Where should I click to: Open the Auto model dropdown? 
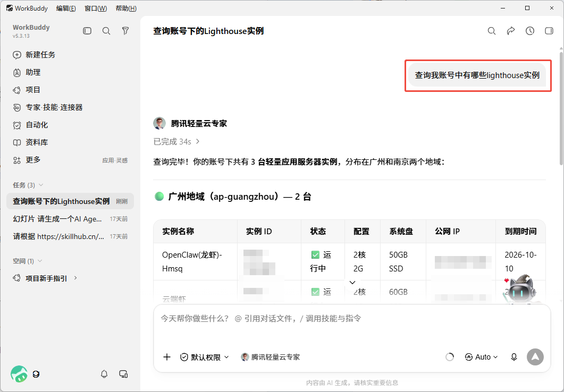(481, 357)
